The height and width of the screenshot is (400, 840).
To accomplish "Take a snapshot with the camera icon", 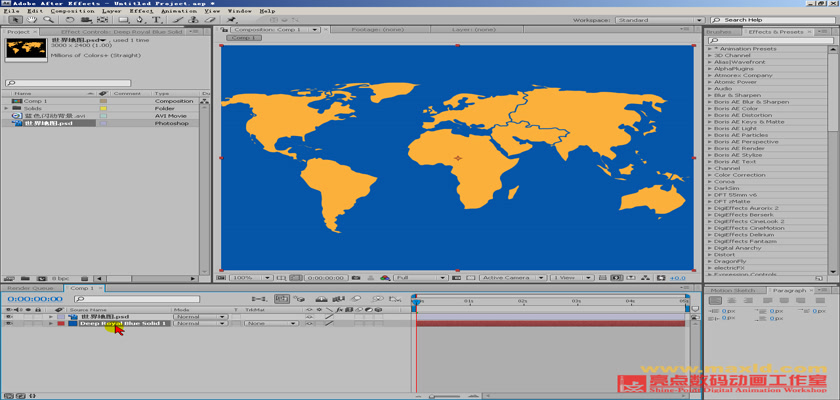I will pyautogui.click(x=357, y=277).
